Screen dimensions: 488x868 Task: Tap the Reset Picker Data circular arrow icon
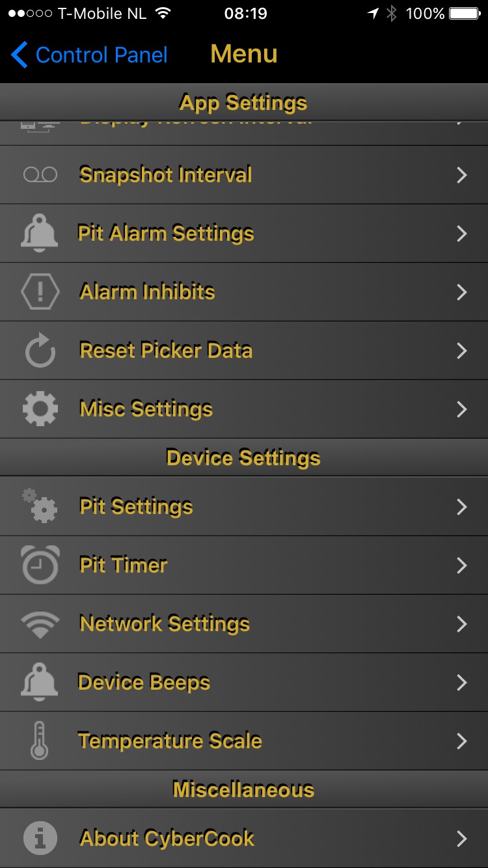click(40, 351)
